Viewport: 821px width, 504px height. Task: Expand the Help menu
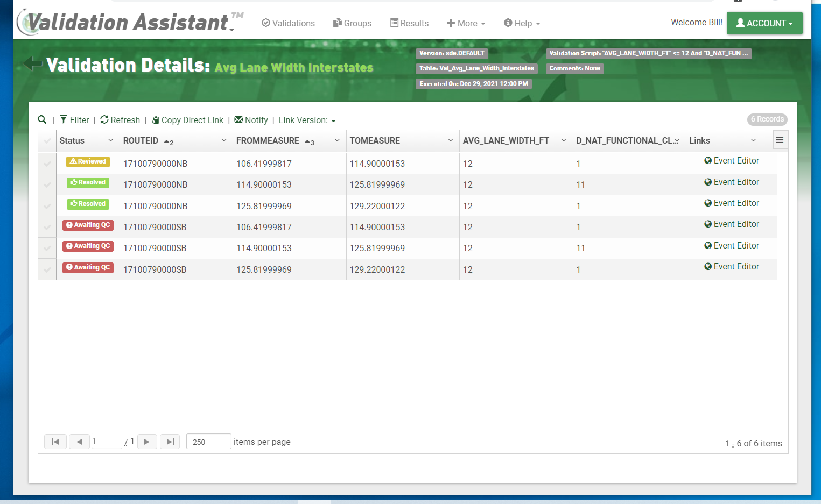pyautogui.click(x=522, y=23)
